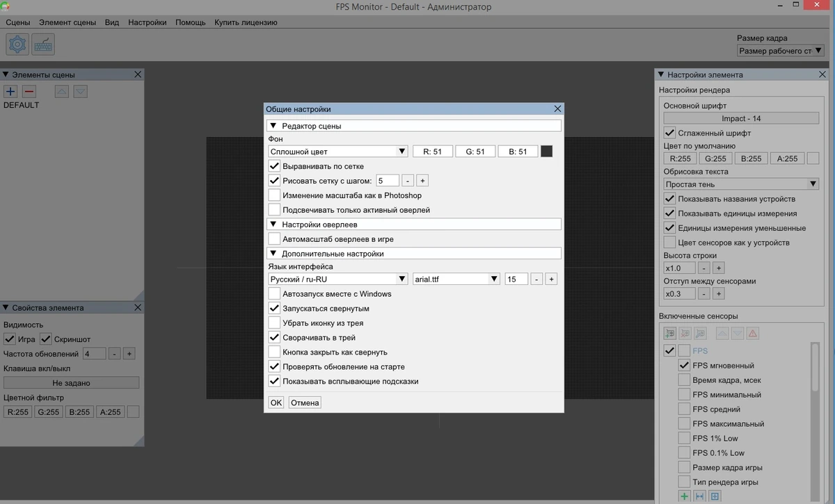
Task: Increase grid step with plus button
Action: (422, 181)
